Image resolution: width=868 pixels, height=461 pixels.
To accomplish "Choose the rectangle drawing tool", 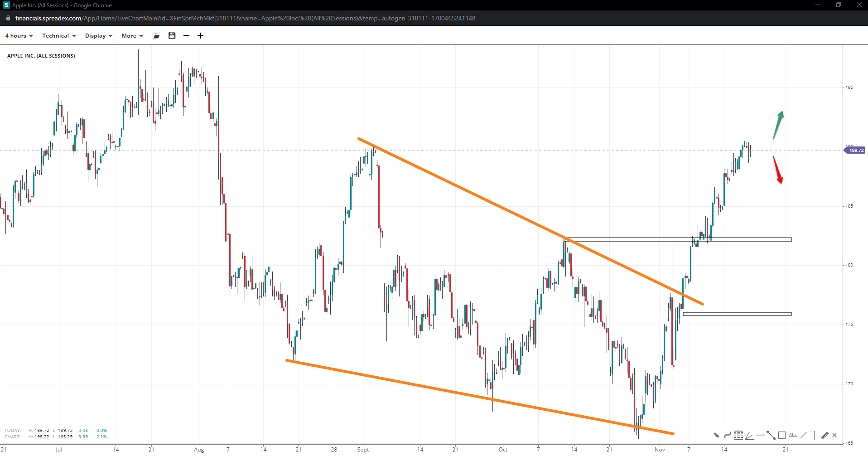I will click(782, 435).
